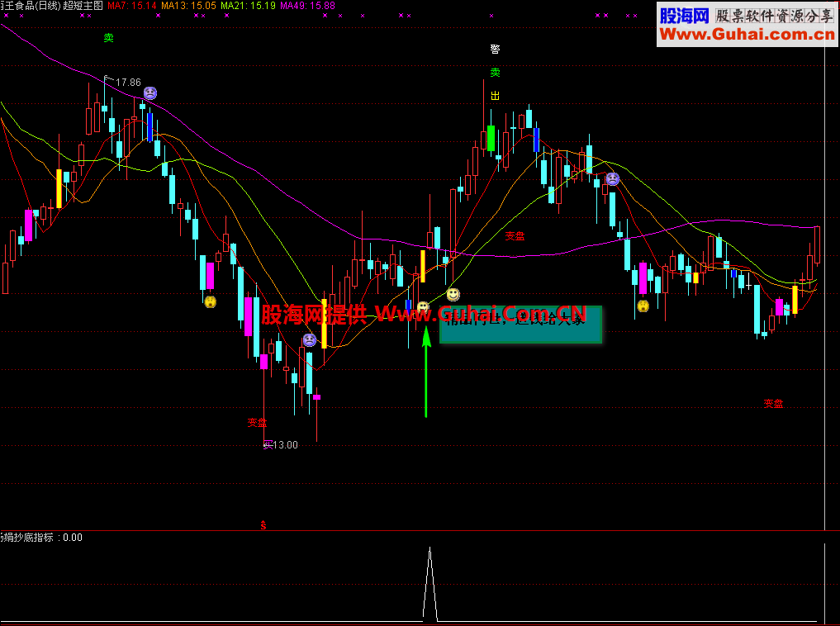Click the smiley face icon on the green MA21 line
Viewport: 840px width, 626px height.
(x=453, y=294)
